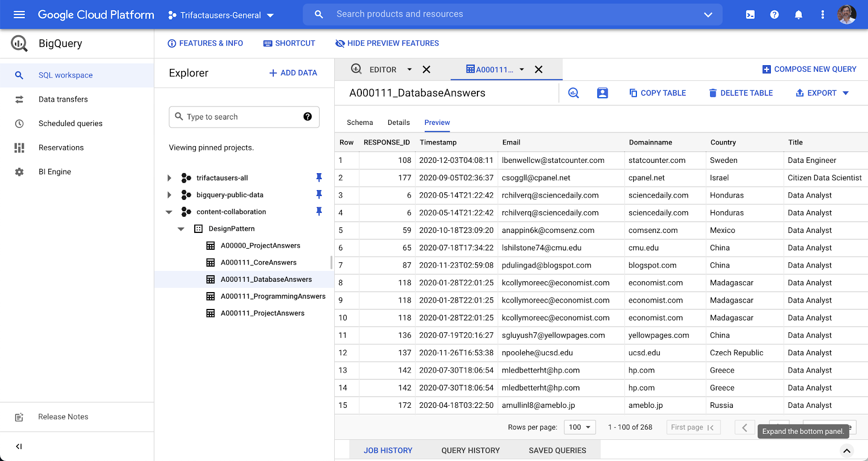This screenshot has height=461, width=868.
Task: Unpin the bigquery-public-data project
Action: [x=319, y=194]
